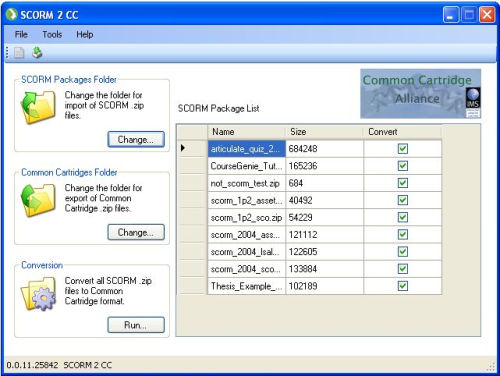Viewport: 500px width, 376px height.
Task: Click the Run button to convert
Action: (x=136, y=325)
